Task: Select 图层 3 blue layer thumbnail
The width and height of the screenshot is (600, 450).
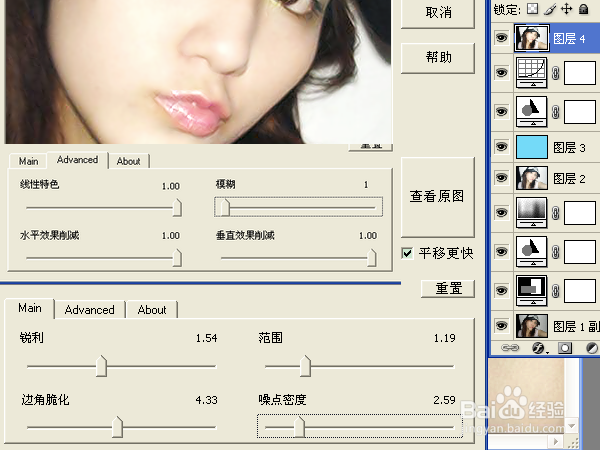Action: [532, 147]
